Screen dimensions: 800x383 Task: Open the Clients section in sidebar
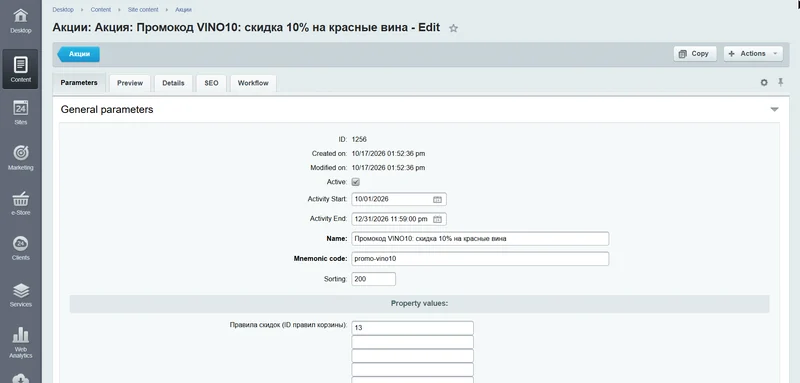pyautogui.click(x=20, y=248)
